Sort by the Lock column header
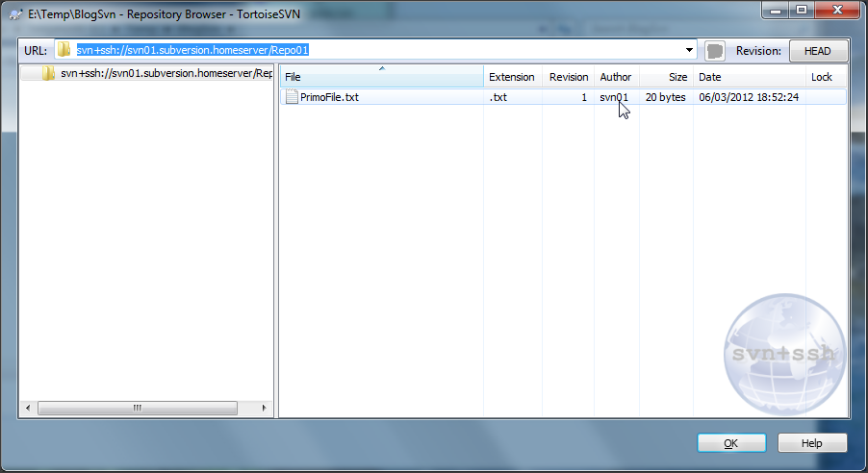The width and height of the screenshot is (868, 473). pyautogui.click(x=827, y=77)
